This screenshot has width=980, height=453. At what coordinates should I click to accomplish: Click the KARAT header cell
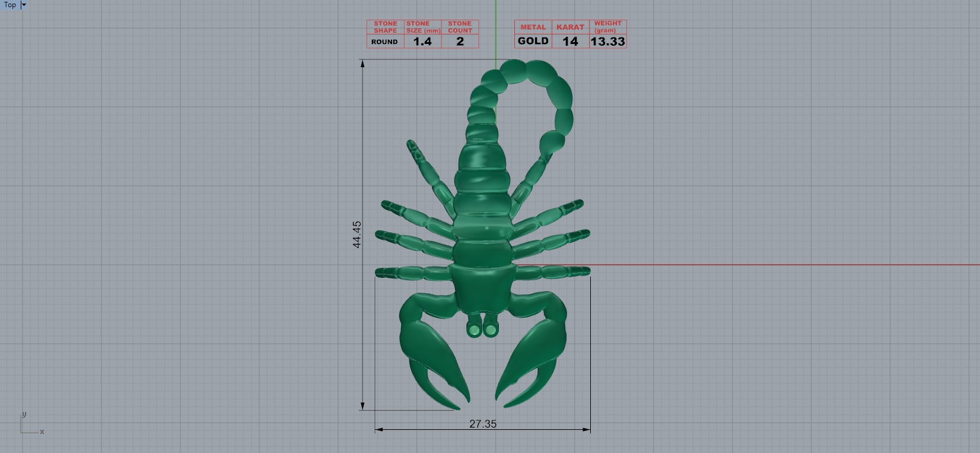570,27
